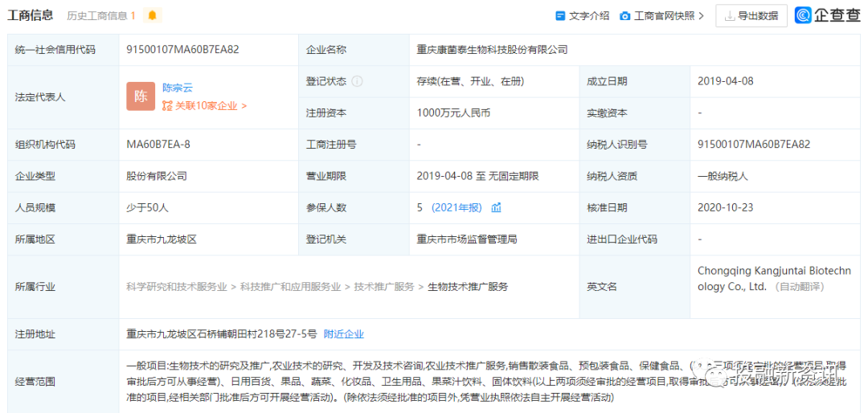Viewport: 868px width, 413px height.
Task: Click the 经营范围 description text
Action: click(x=485, y=381)
